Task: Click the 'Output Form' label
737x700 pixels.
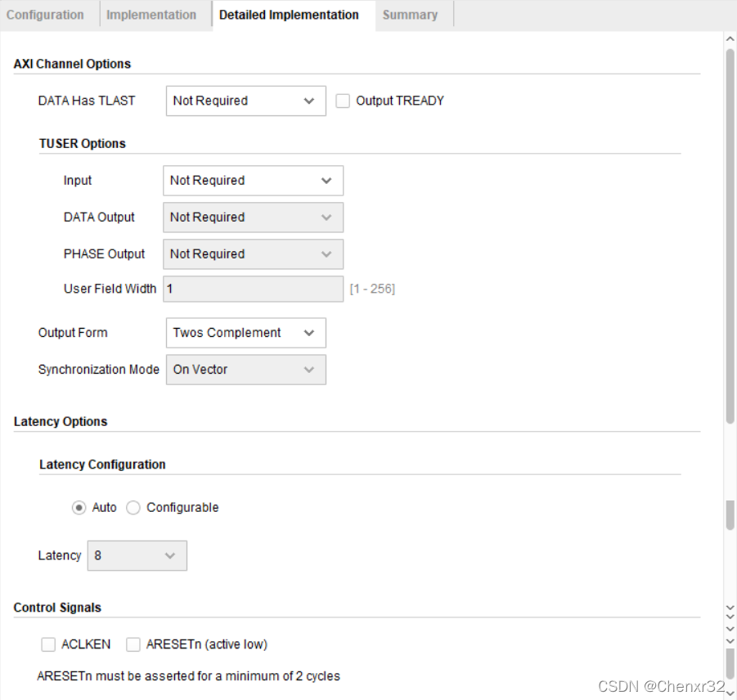Action: 73,333
